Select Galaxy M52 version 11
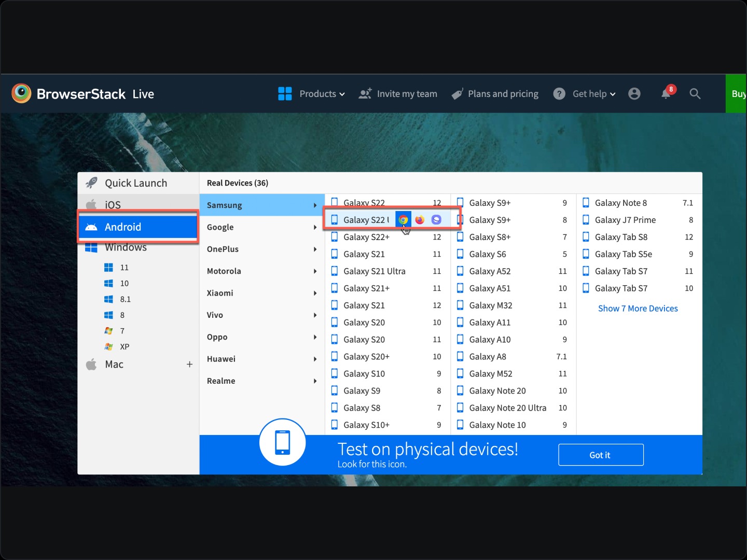This screenshot has height=560, width=747. click(513, 374)
